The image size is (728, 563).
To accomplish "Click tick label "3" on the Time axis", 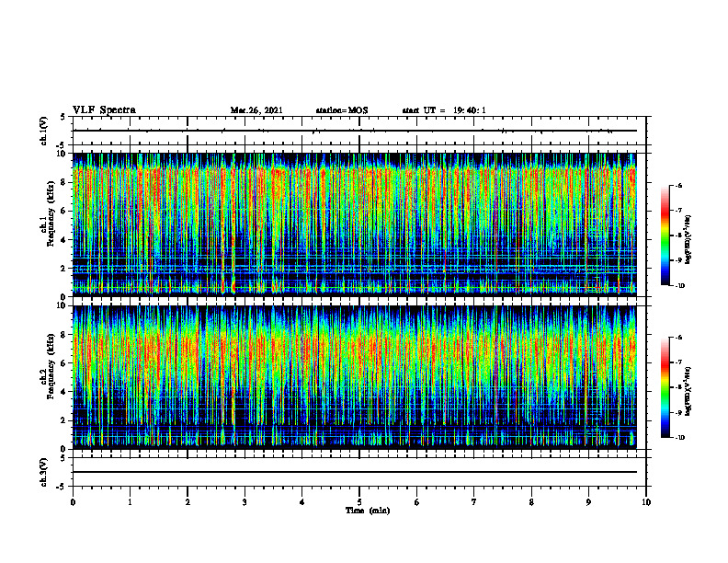I will [245, 502].
